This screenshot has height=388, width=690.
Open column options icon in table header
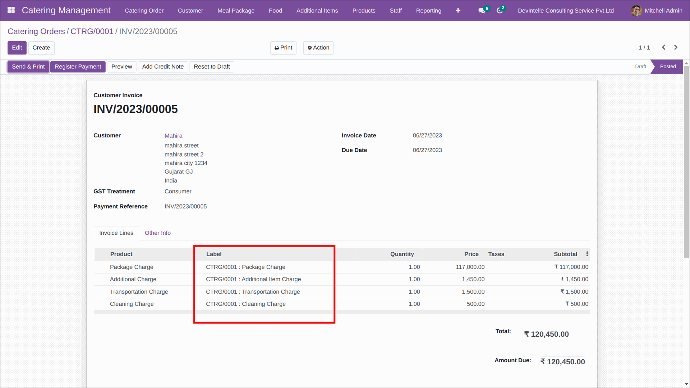click(587, 254)
